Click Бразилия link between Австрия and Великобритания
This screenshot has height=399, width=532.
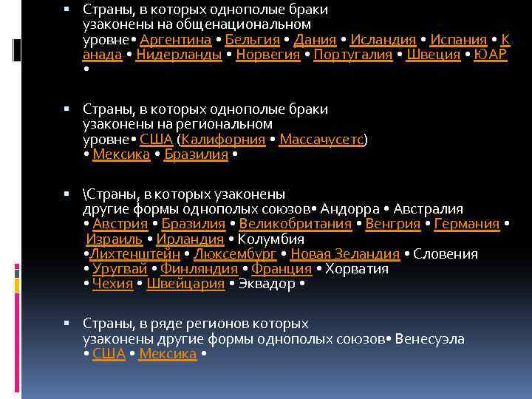[194, 224]
